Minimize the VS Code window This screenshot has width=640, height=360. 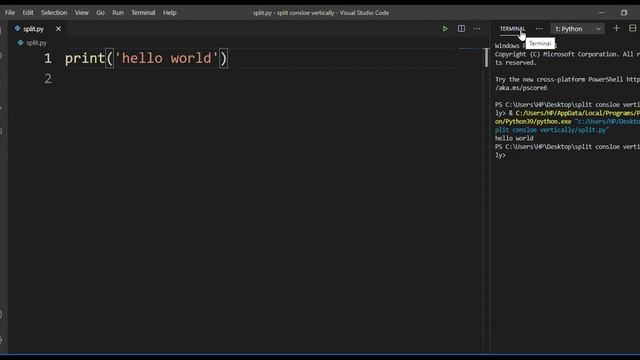click(x=601, y=13)
